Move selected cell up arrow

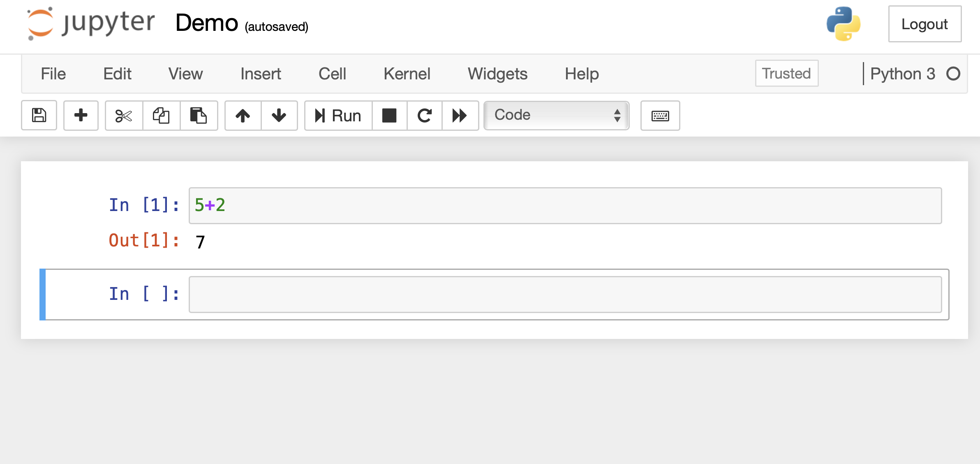(243, 115)
